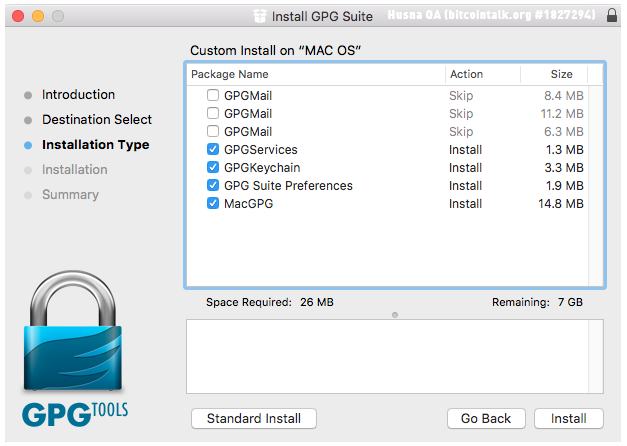Check the GPGMail box in the 8.4 MB row
This screenshot has height=446, width=627.
(213, 95)
